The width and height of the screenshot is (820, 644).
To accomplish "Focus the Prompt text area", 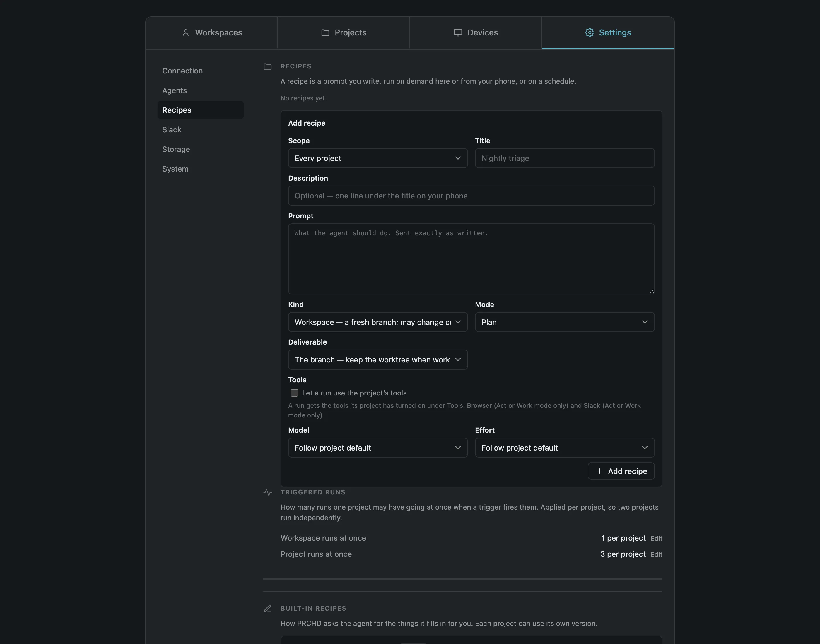I will [x=471, y=259].
